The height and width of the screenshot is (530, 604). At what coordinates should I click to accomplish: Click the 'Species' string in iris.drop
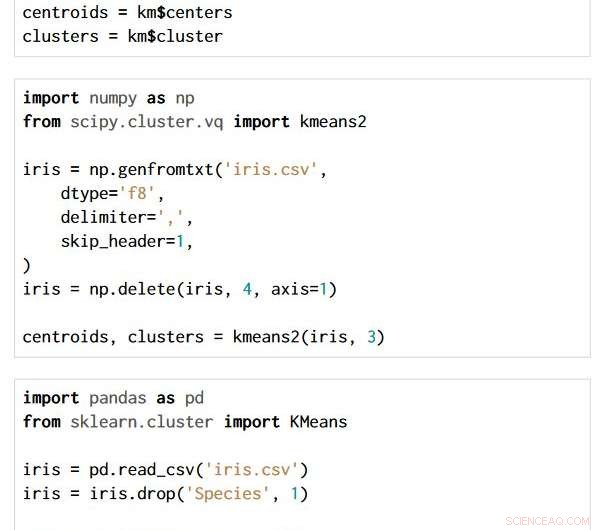click(227, 494)
